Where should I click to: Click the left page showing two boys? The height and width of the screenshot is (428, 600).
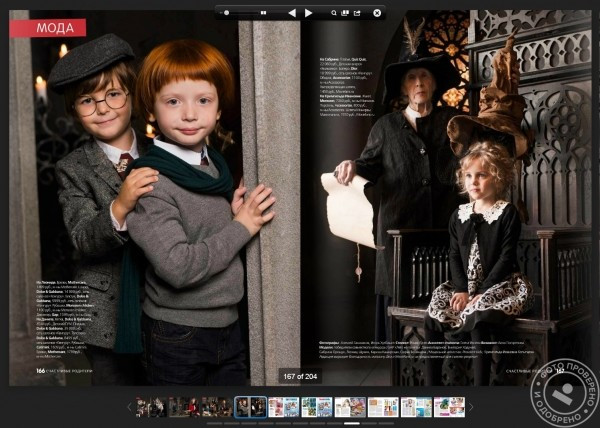tap(150, 200)
